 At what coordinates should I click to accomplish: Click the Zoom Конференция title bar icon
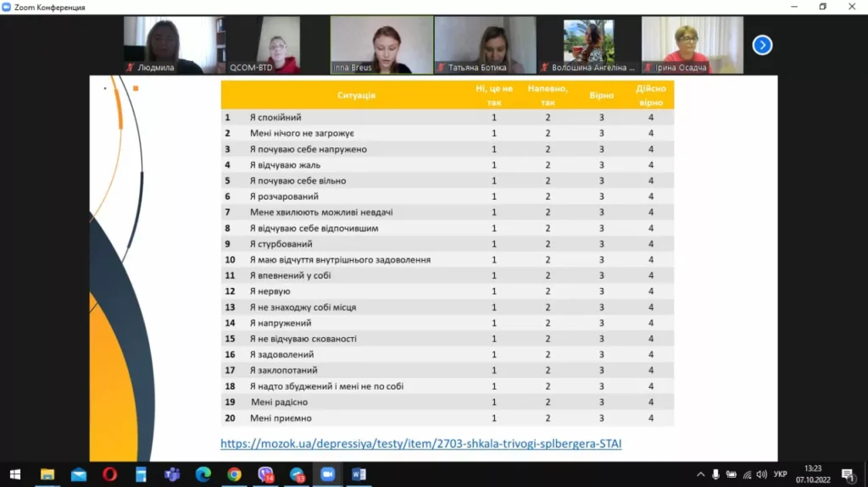(7, 7)
